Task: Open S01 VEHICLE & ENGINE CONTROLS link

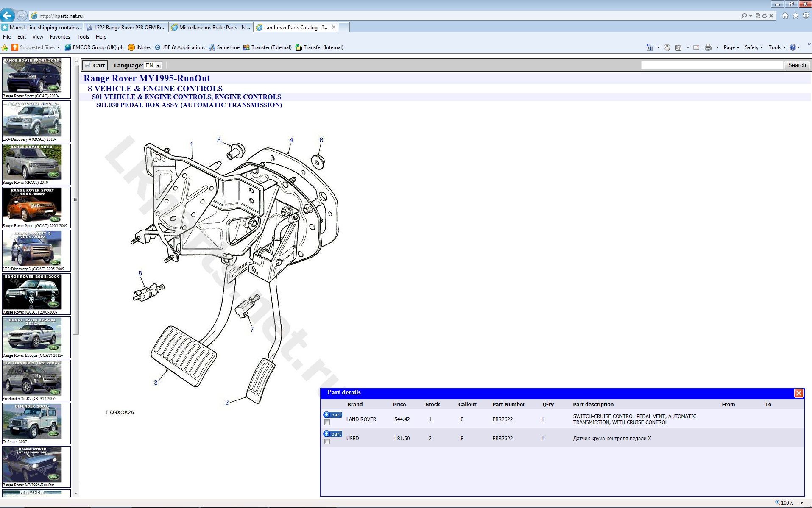Action: point(187,97)
